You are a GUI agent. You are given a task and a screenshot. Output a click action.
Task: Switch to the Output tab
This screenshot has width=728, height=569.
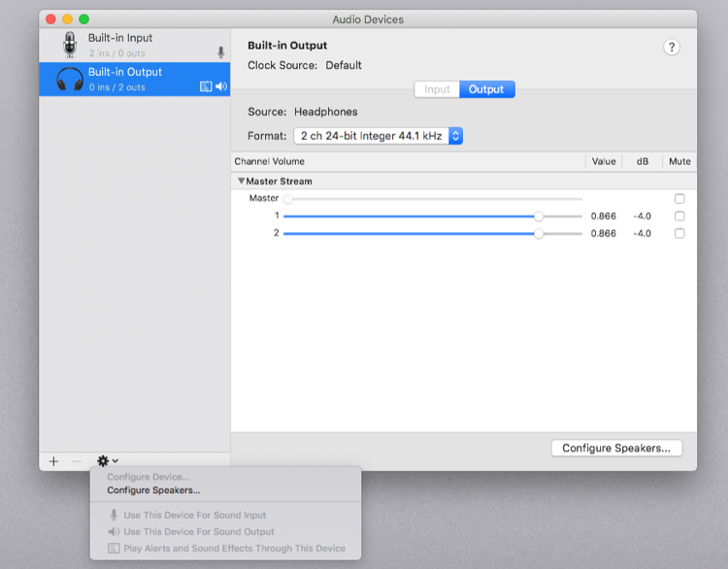486,89
